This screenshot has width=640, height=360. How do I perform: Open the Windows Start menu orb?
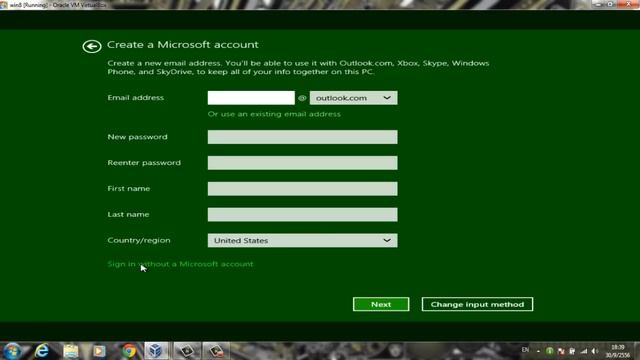click(x=13, y=351)
